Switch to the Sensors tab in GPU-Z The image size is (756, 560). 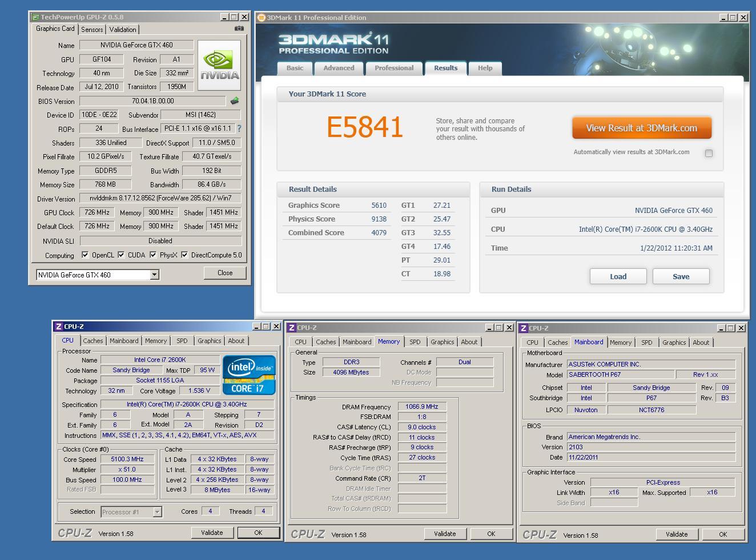tap(92, 30)
